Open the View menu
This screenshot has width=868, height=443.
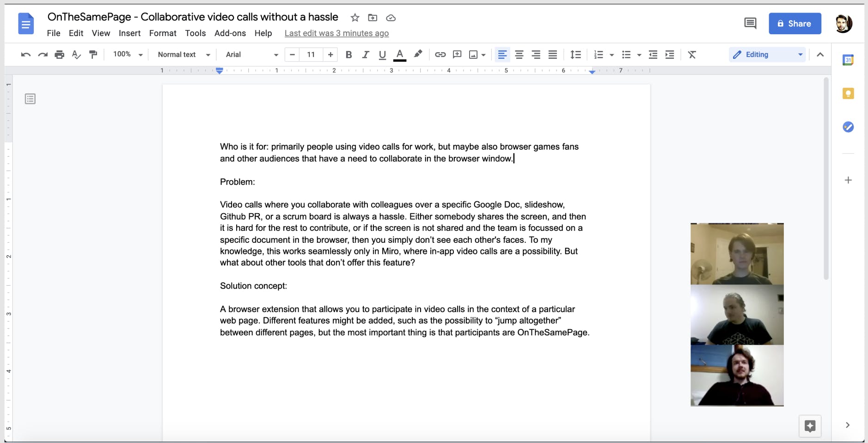tap(101, 33)
